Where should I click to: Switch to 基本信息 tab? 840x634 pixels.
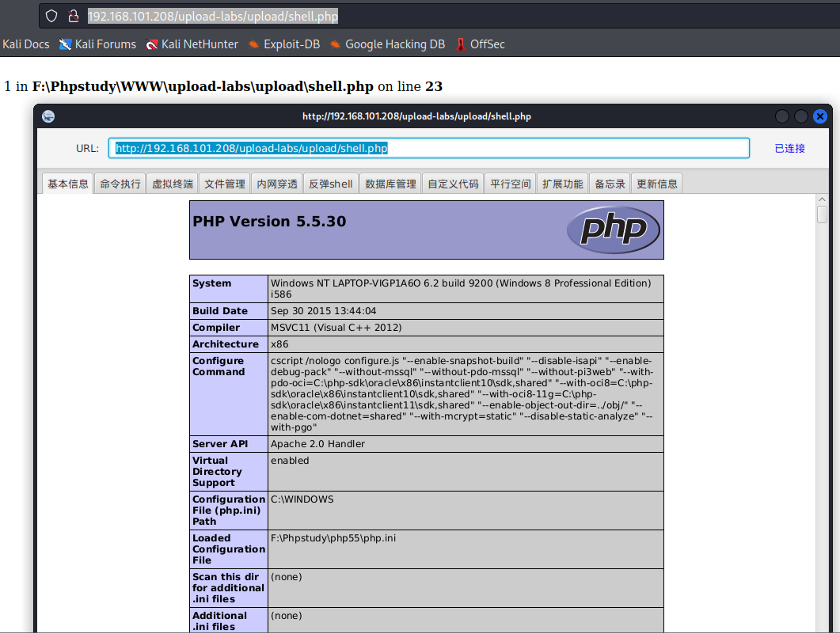click(68, 184)
